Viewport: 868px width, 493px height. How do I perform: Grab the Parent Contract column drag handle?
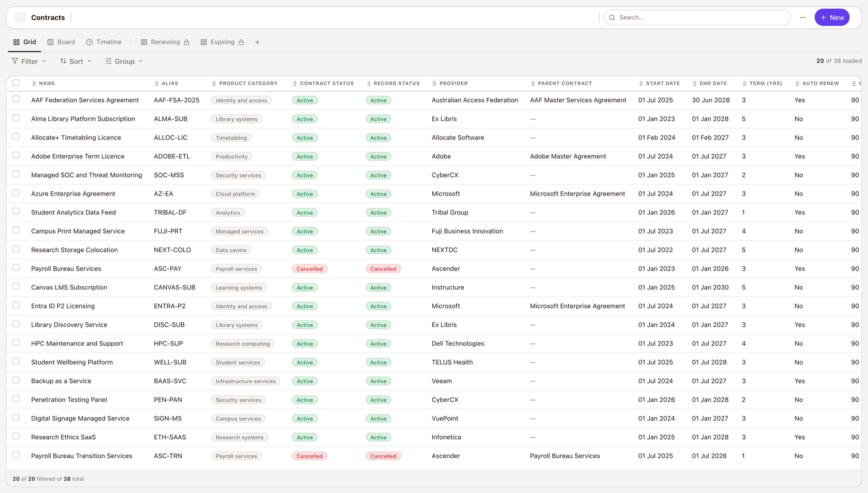[x=533, y=84]
